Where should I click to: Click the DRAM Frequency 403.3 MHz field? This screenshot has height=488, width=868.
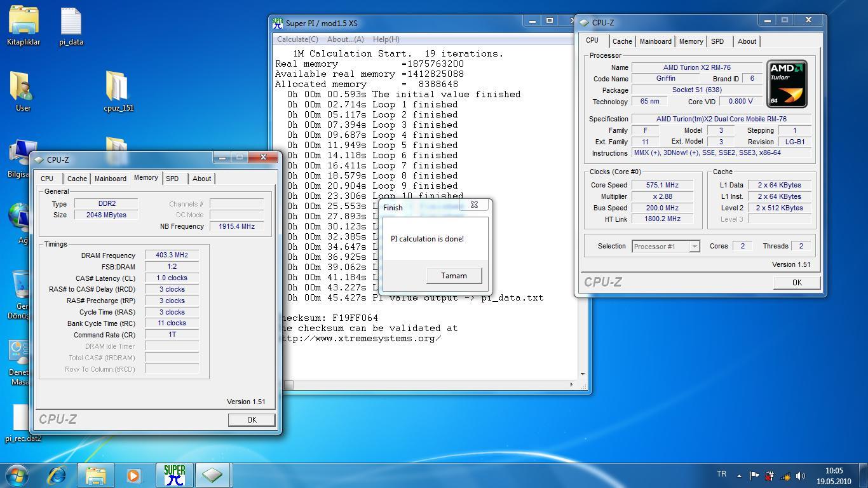(172, 255)
